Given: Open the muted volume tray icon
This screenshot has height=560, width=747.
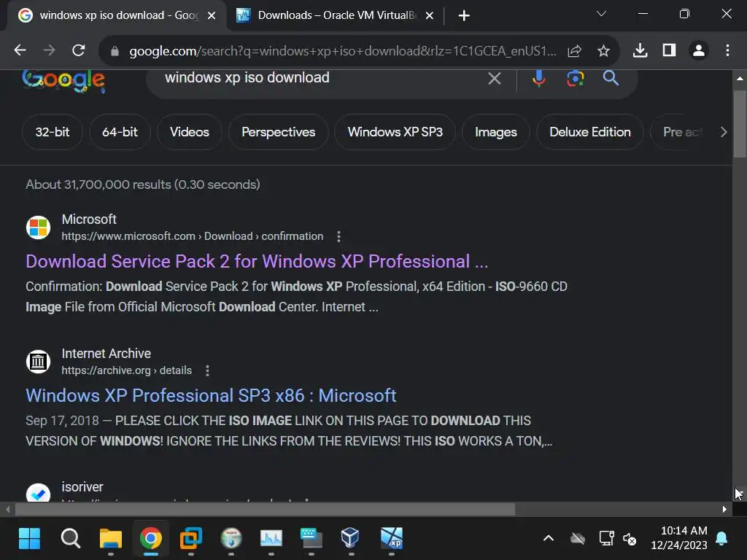Looking at the screenshot, I should click(x=630, y=539).
